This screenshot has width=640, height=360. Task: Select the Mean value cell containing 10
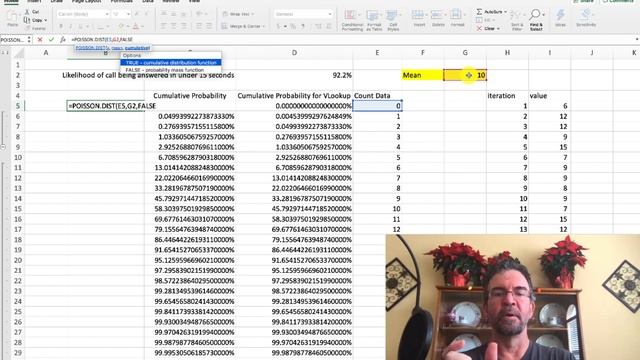click(465, 75)
